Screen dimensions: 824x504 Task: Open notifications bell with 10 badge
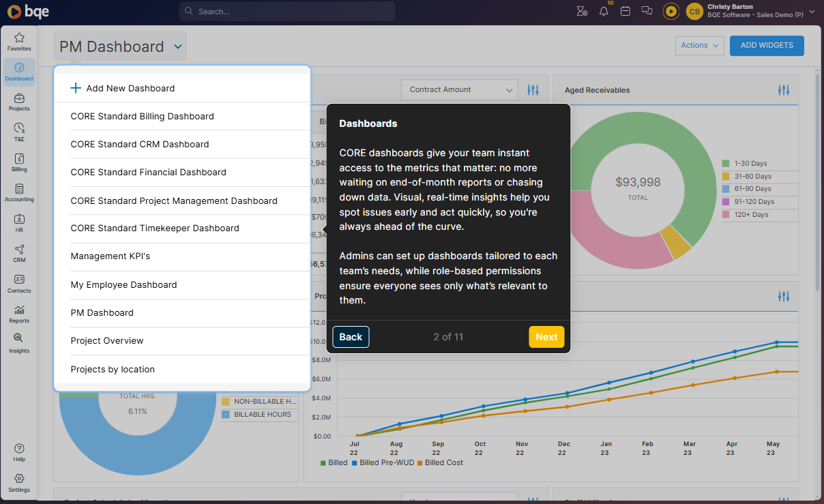[604, 11]
